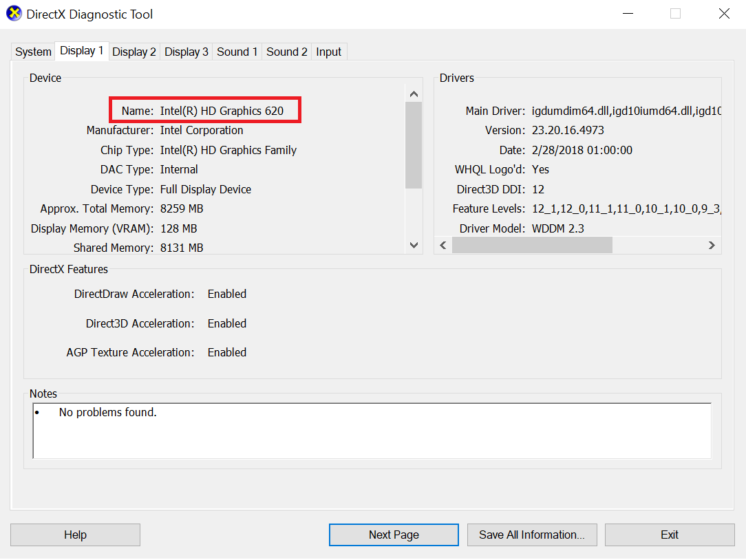Click the 'WDDM 2.3' driver model value
This screenshot has height=560, width=746.
click(557, 229)
